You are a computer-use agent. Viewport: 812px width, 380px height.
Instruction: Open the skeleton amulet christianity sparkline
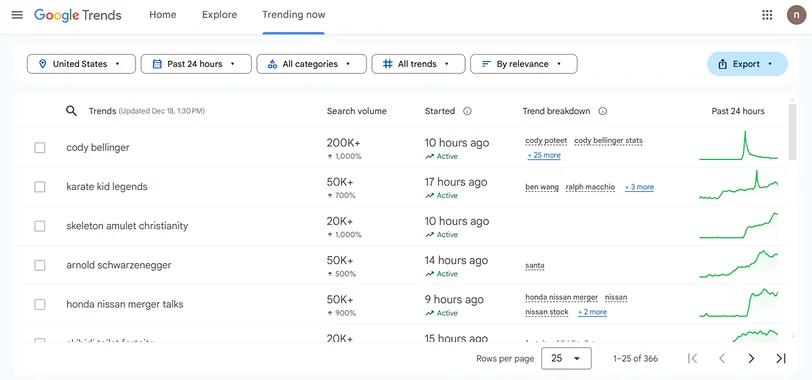[738, 225]
